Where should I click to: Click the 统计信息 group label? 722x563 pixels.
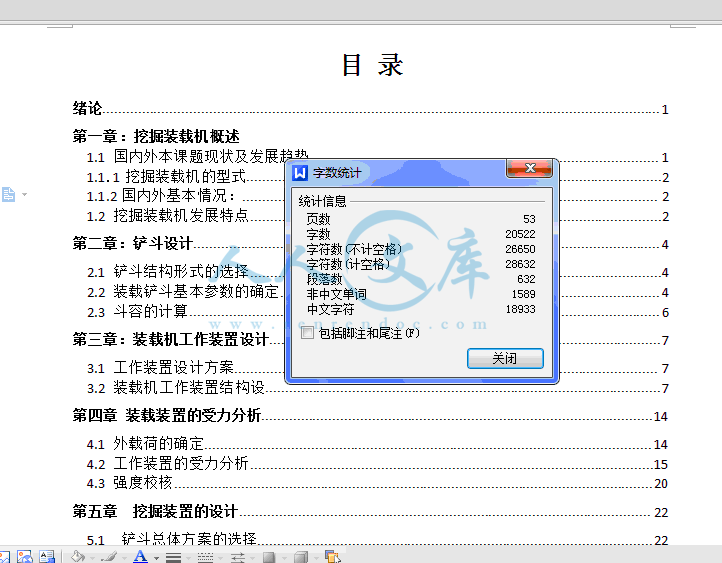(x=322, y=201)
